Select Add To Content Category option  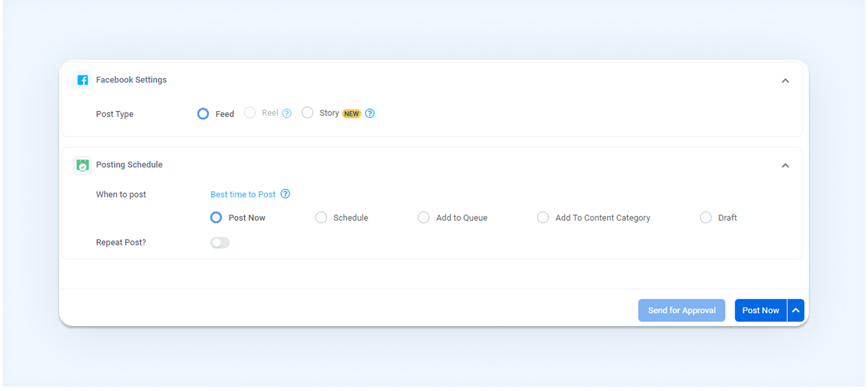point(543,217)
